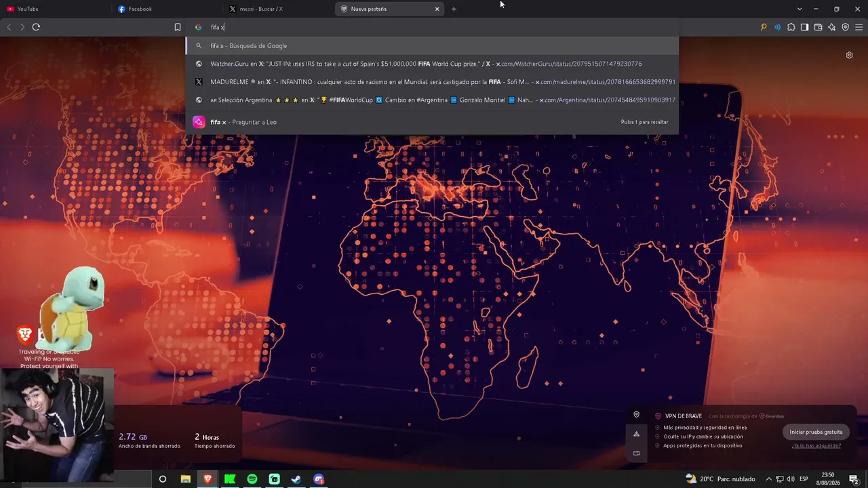Open the Brave hamburger main menu

click(x=859, y=27)
